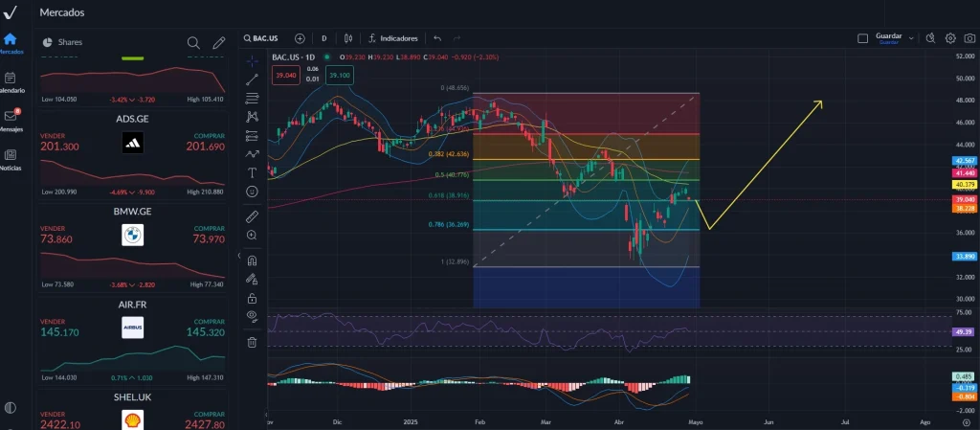Screen dimensions: 980x430
Task: Click the 39.040 sell price box
Action: (286, 75)
